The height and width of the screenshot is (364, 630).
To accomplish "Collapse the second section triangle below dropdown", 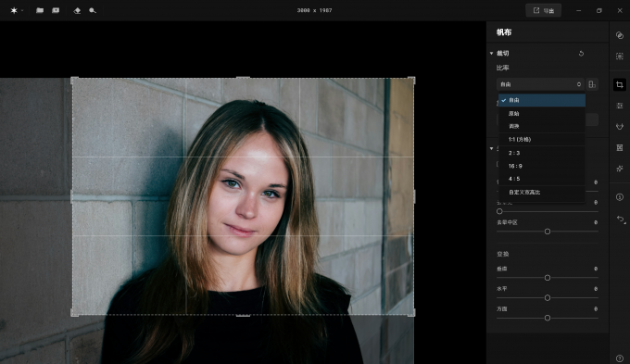I will [x=491, y=148].
